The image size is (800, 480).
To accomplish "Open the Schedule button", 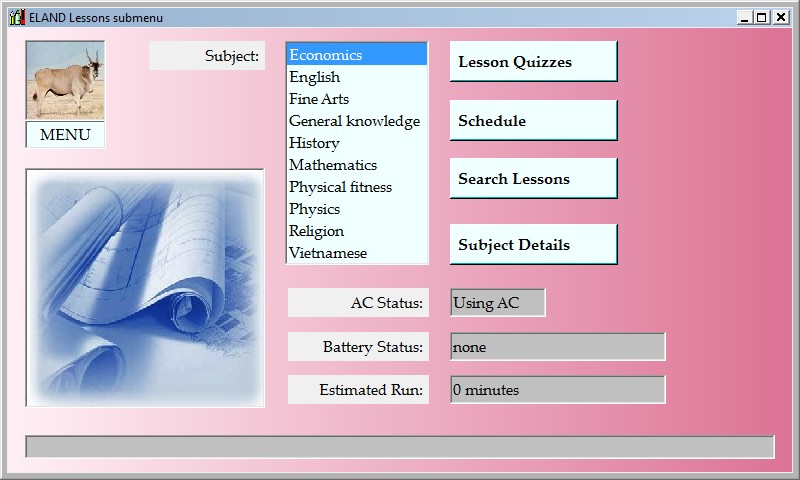I will click(533, 121).
